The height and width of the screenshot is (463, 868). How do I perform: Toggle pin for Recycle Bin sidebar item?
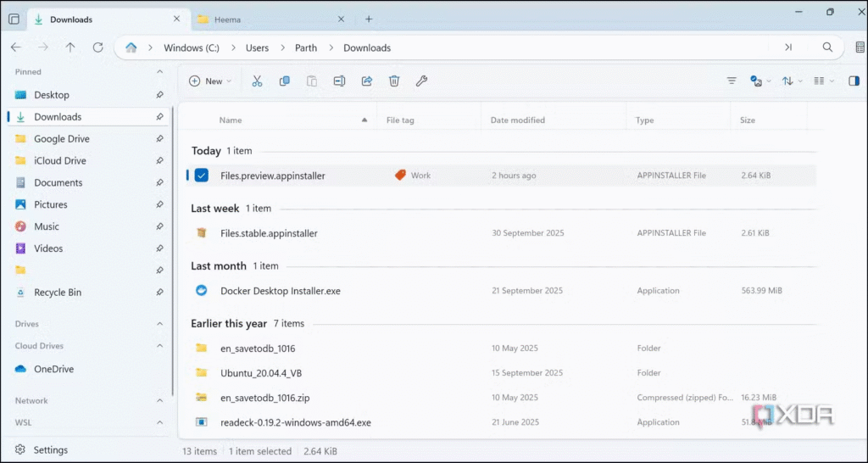coord(159,293)
